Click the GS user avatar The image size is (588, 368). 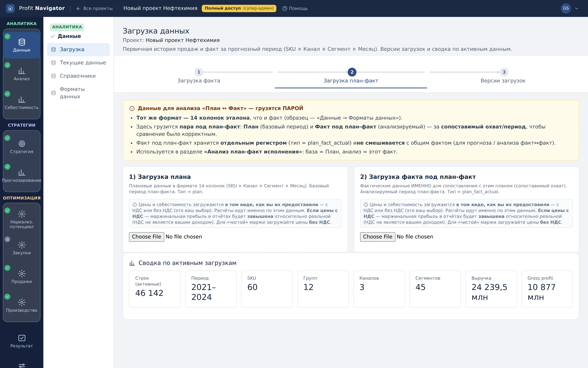[566, 8]
